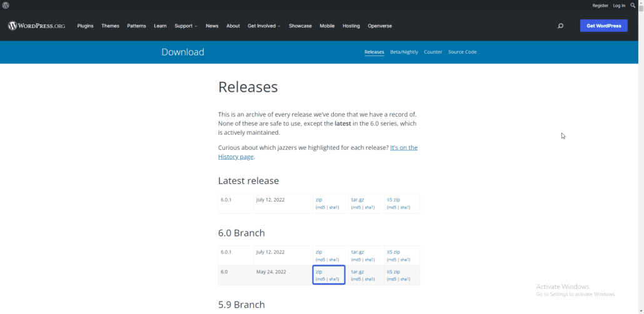Image resolution: width=644 pixels, height=314 pixels.
Task: Open md5 for latest release zip
Action: click(x=320, y=207)
